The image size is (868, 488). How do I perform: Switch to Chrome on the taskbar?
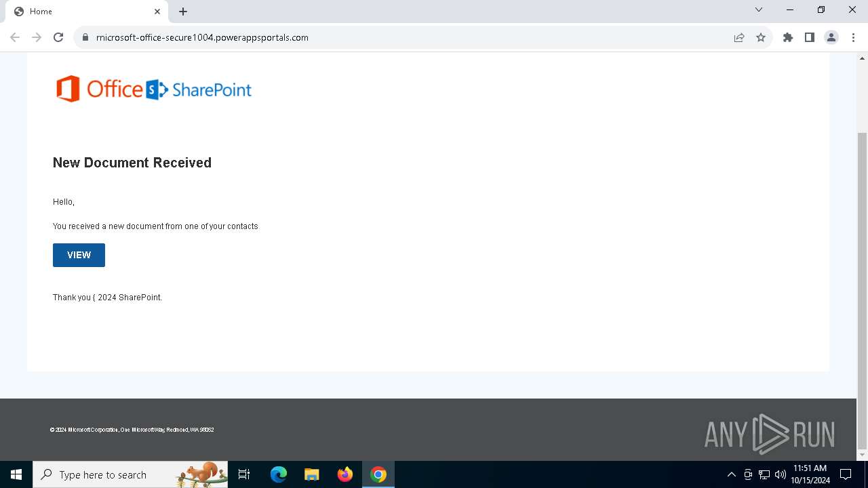tap(378, 474)
